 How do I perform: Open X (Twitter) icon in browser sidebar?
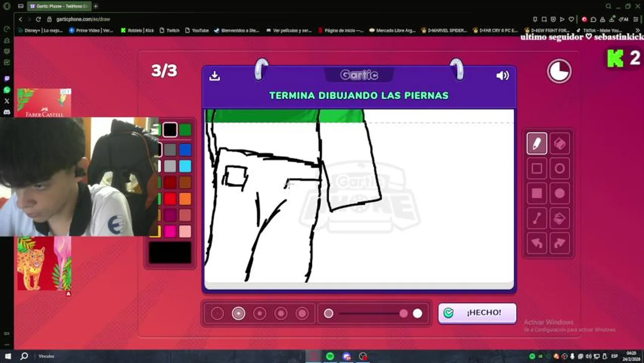click(7, 101)
